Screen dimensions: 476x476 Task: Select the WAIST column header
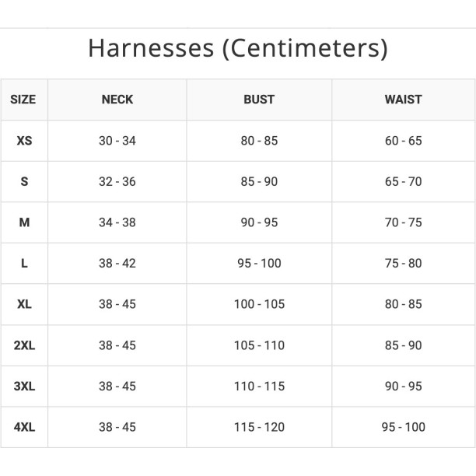point(403,100)
